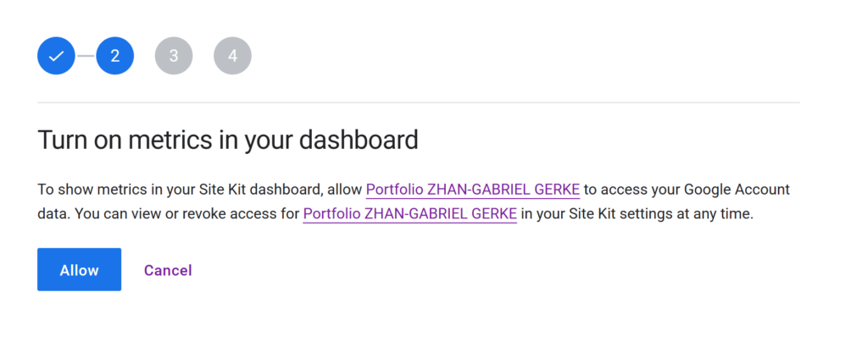
Task: Click the words 'Site Kit dashboard' in the paragraph
Action: click(260, 190)
